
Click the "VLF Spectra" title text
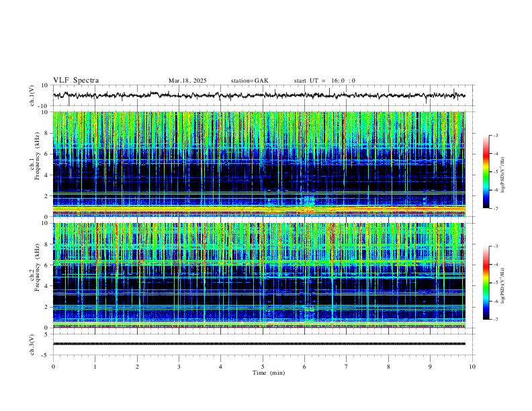76,81
